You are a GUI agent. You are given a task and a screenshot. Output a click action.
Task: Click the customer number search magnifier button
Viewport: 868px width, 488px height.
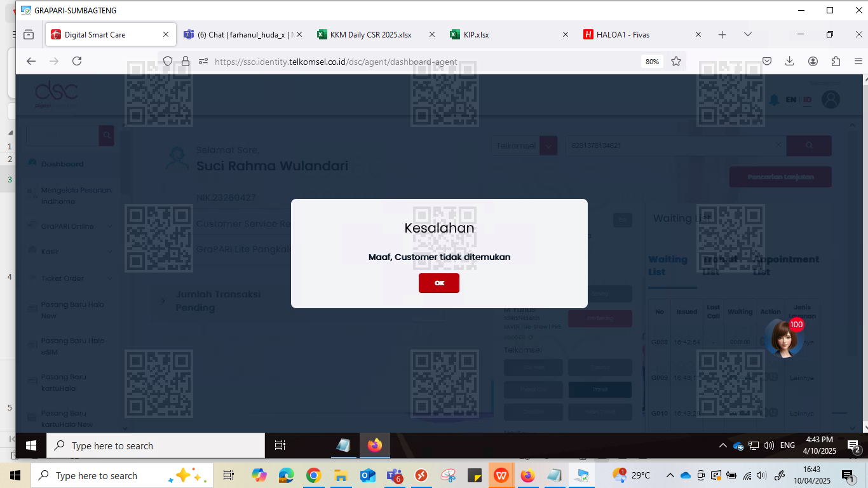pos(809,146)
